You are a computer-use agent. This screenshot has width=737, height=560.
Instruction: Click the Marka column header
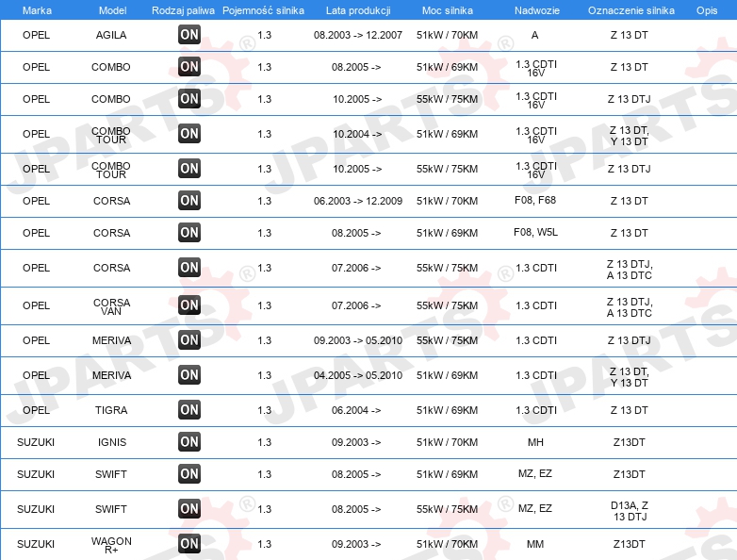pyautogui.click(x=37, y=10)
